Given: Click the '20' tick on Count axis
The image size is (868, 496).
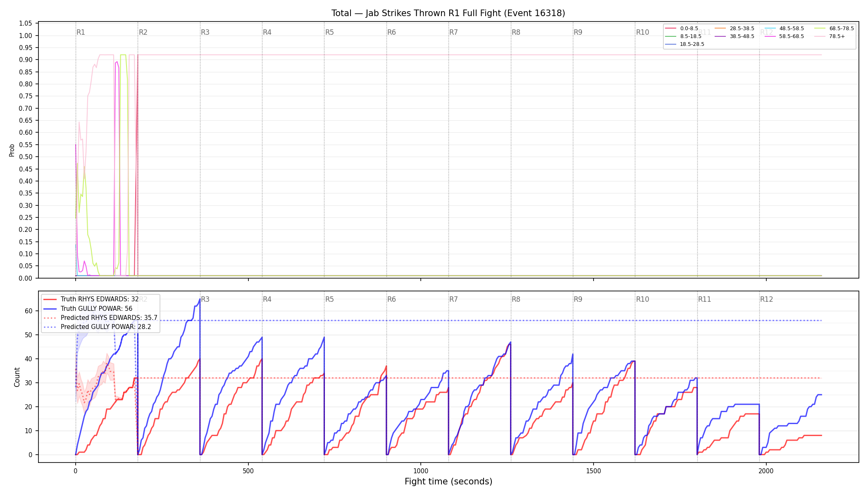Looking at the screenshot, I should (x=29, y=407).
